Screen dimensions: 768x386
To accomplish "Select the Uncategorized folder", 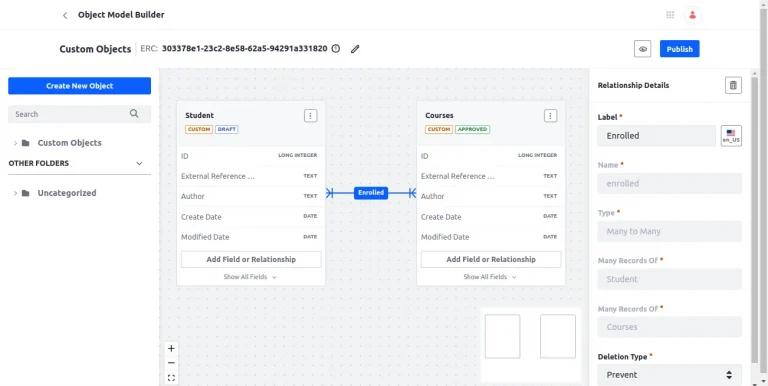I will pos(67,193).
